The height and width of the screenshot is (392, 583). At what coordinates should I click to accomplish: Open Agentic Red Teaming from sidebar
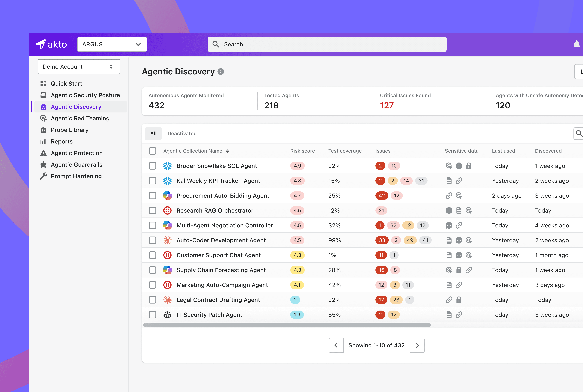pos(80,118)
